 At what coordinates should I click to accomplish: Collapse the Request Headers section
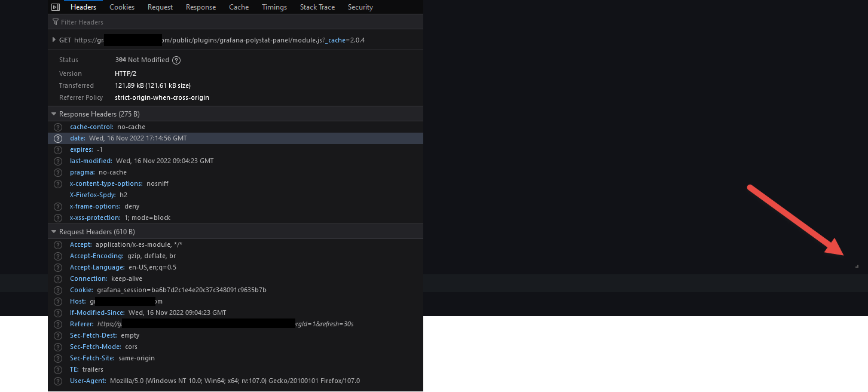pos(53,231)
